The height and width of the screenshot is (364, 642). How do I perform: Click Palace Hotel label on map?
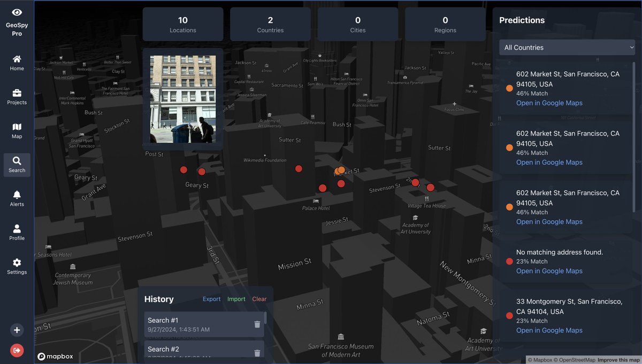tap(316, 208)
